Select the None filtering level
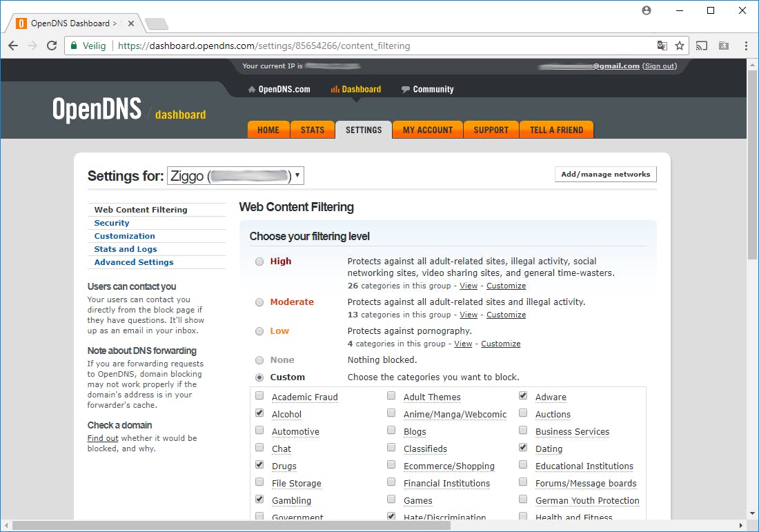Screen dimensions: 759x532 [259, 360]
